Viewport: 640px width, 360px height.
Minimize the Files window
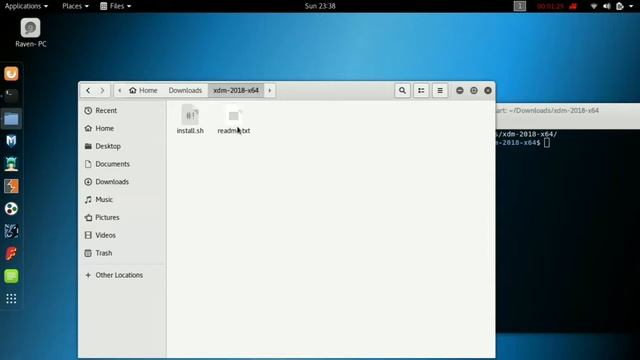[460, 90]
